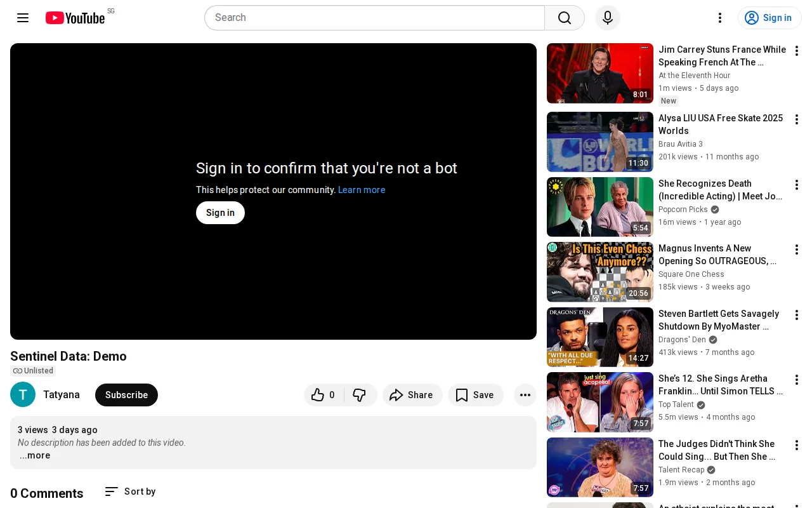Expand the description with ...more
The image size is (812, 508).
35,455
